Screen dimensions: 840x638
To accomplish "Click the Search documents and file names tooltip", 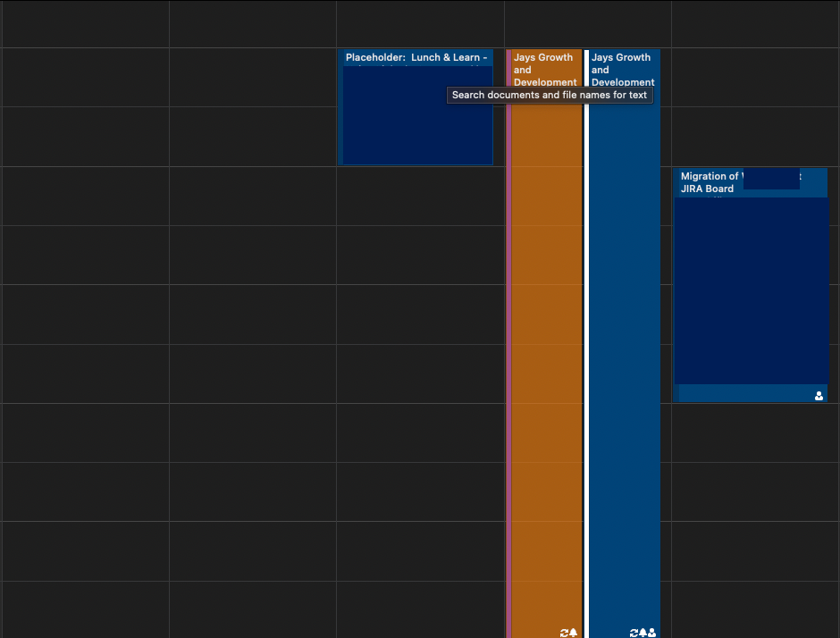I will click(x=550, y=95).
